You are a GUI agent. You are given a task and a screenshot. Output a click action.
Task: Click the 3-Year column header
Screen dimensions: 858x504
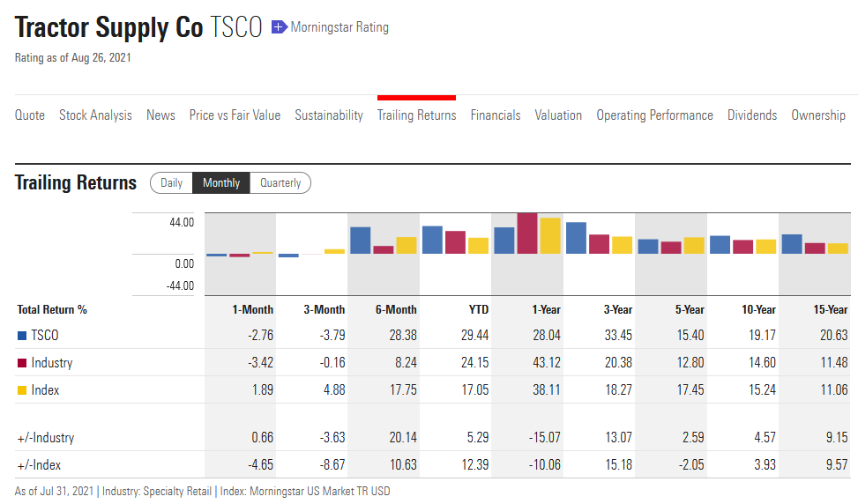coord(617,309)
